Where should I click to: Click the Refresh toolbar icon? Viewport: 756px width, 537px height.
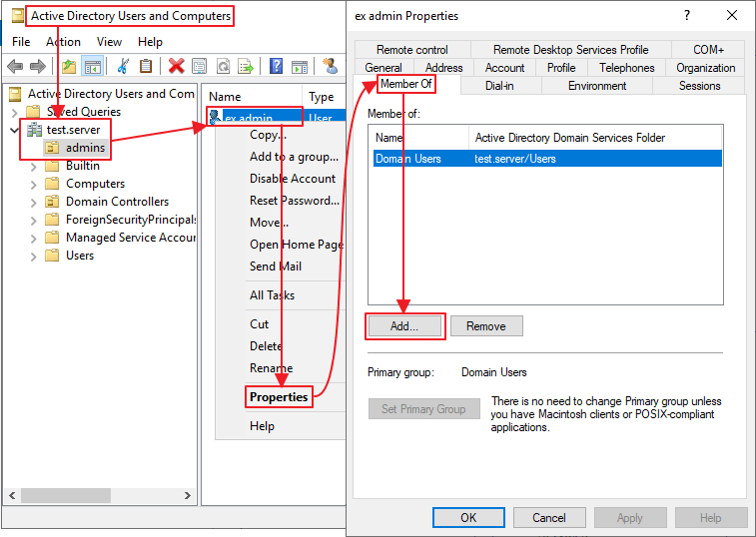[x=223, y=66]
